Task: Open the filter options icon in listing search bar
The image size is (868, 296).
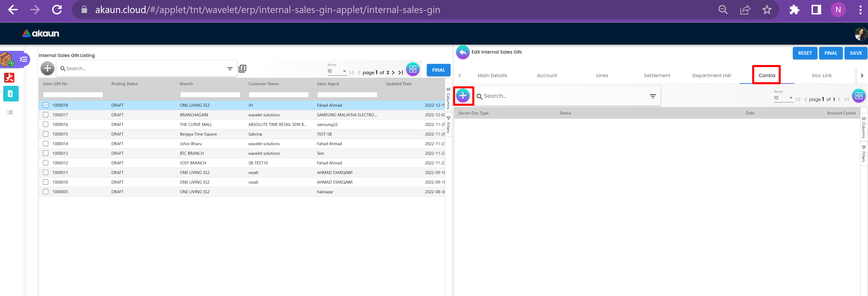Action: tap(230, 69)
